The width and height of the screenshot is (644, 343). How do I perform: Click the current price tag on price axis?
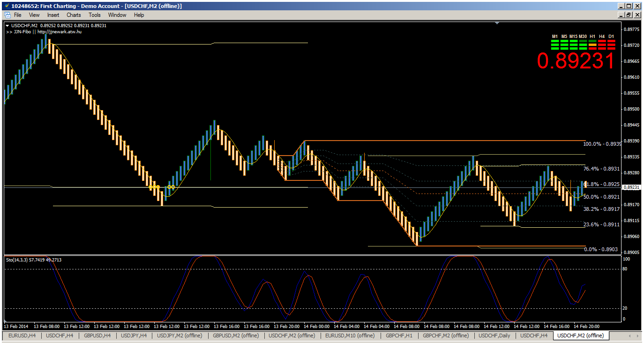pos(632,187)
